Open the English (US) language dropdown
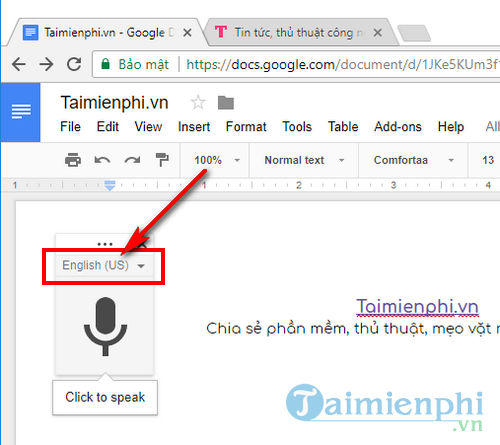This screenshot has width=500, height=445. pos(104,266)
